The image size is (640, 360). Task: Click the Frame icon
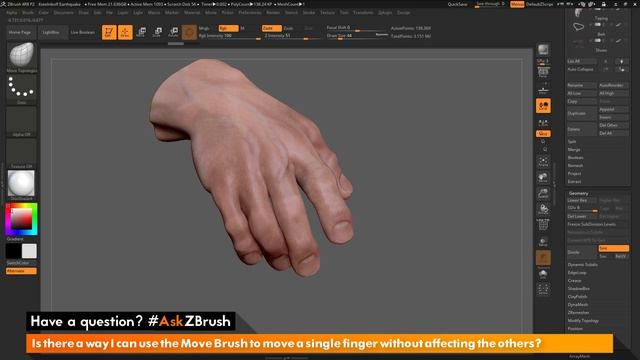pyautogui.click(x=543, y=161)
